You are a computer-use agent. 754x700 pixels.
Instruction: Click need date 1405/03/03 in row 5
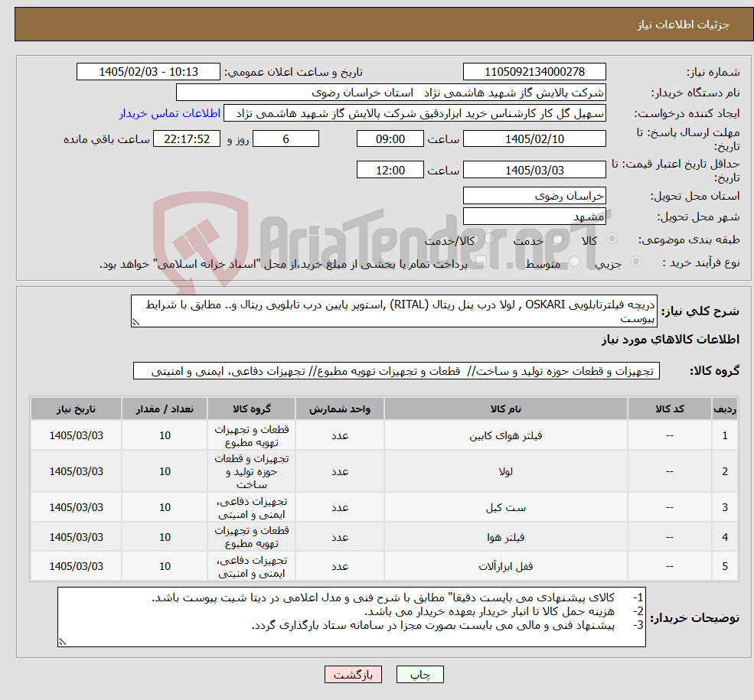(x=76, y=566)
